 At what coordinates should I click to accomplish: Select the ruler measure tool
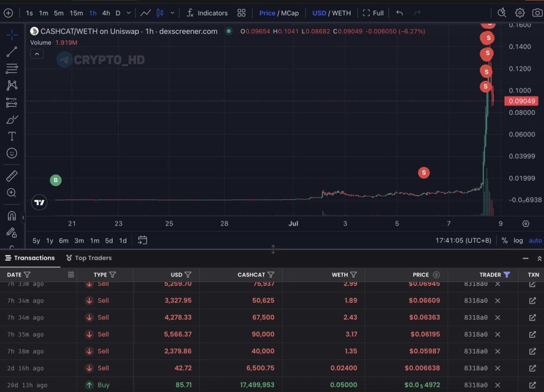pos(12,176)
